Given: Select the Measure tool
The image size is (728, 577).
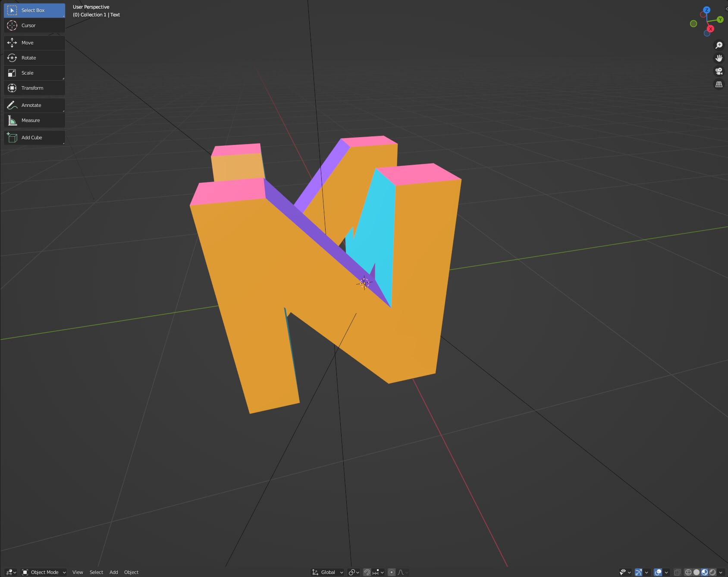Looking at the screenshot, I should (34, 120).
